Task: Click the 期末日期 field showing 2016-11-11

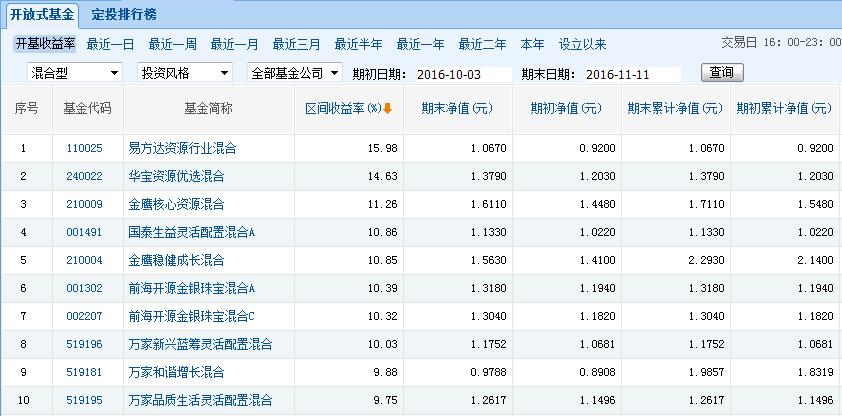Action: tap(632, 74)
